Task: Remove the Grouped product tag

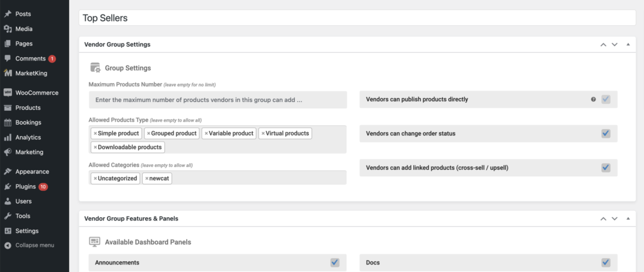Action: [x=148, y=133]
